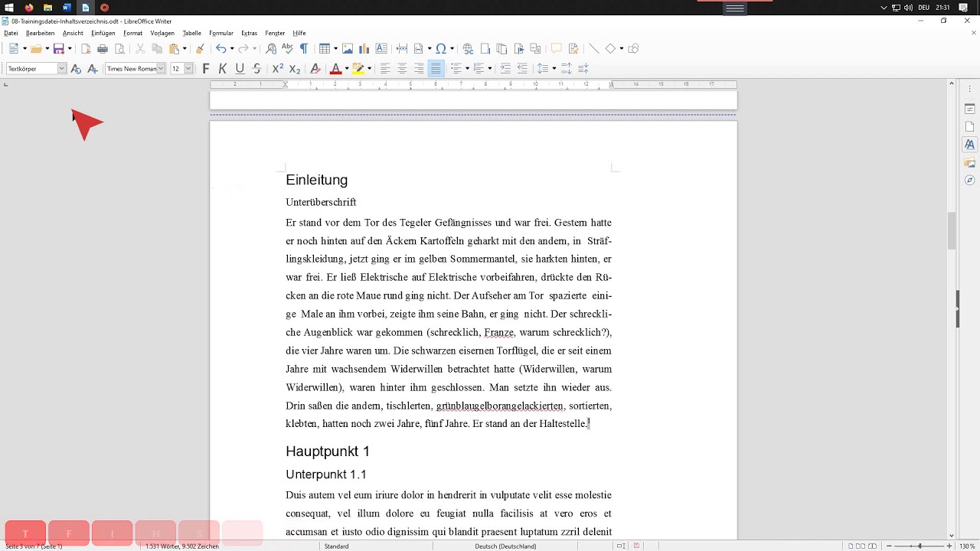
Task: Open Firefox from the Windows taskbar
Action: [x=28, y=8]
